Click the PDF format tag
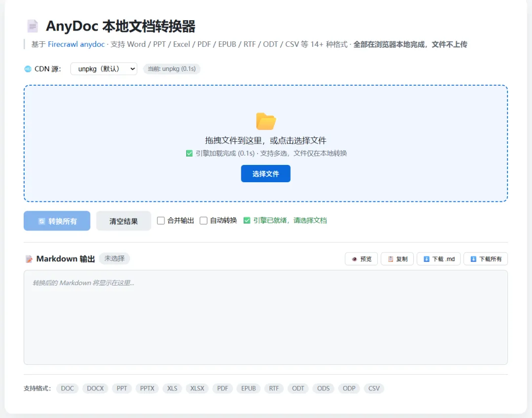The width and height of the screenshot is (532, 418). click(223, 388)
